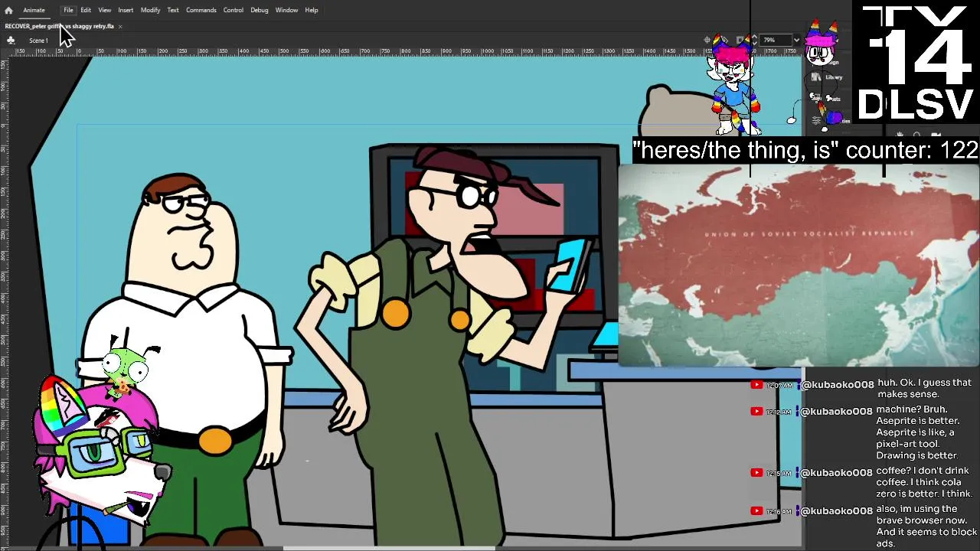
Task: Open the Text menu
Action: (173, 10)
